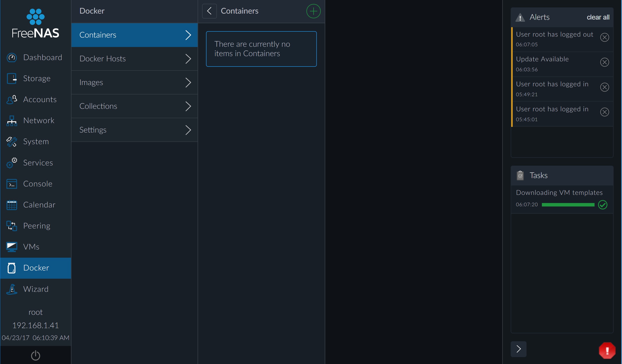The image size is (622, 364).
Task: Click the Peering arrows icon
Action: [x=12, y=226]
